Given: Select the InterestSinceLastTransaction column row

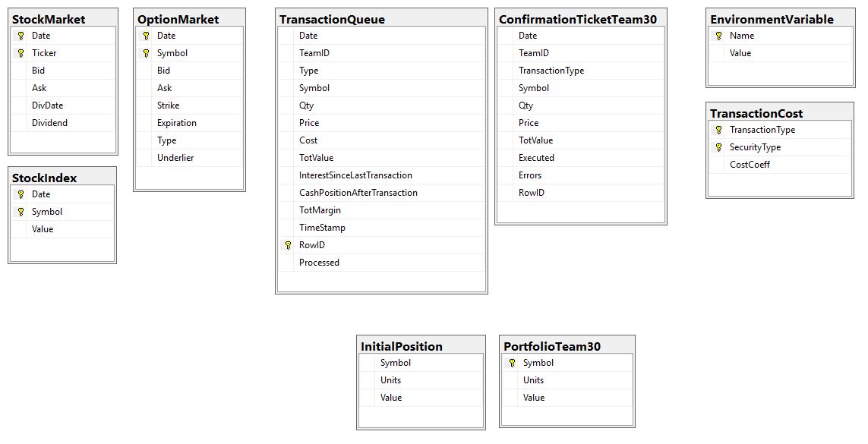Looking at the screenshot, I should tap(355, 175).
